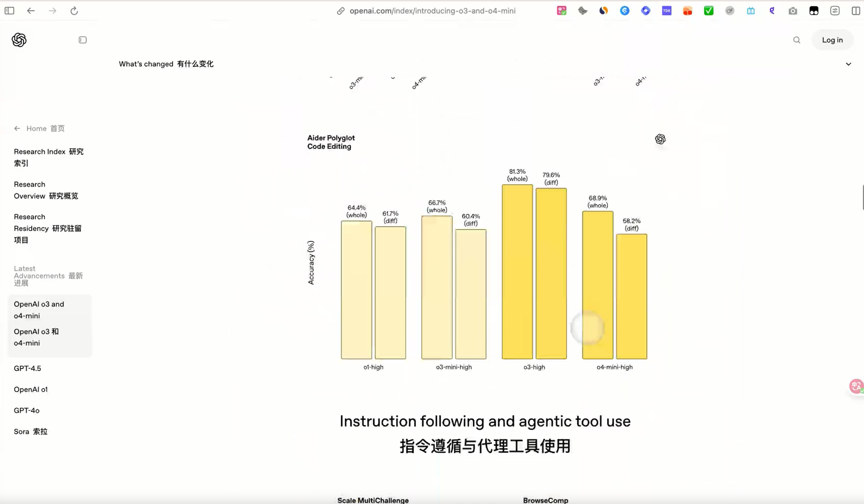Click the o1-high 64.4% whole bar

pyautogui.click(x=356, y=290)
